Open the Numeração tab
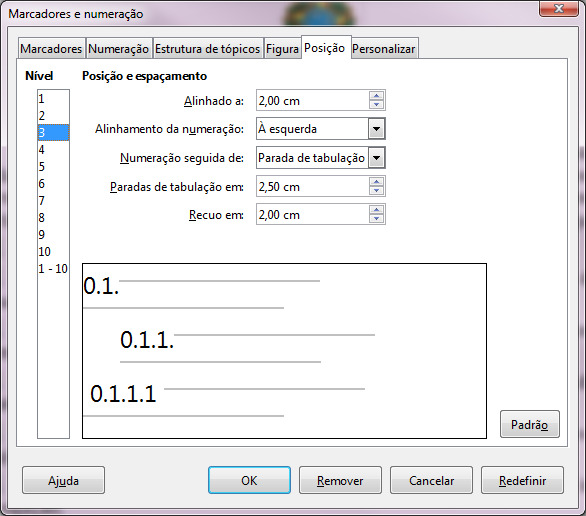The height and width of the screenshot is (516, 586). 118,49
